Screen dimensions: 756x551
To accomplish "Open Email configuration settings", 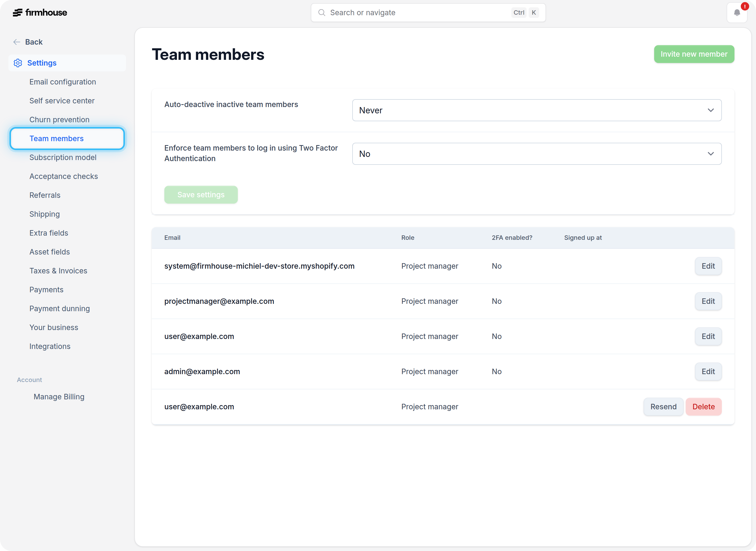I will click(63, 82).
